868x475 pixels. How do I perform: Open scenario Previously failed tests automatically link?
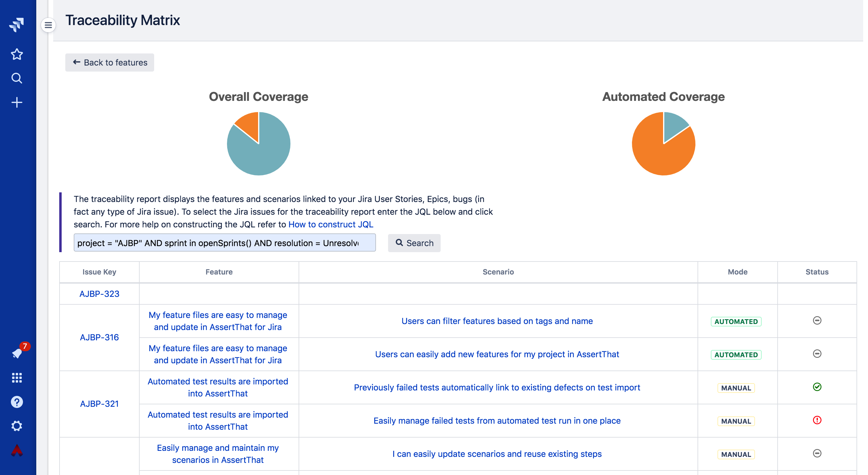pos(497,387)
